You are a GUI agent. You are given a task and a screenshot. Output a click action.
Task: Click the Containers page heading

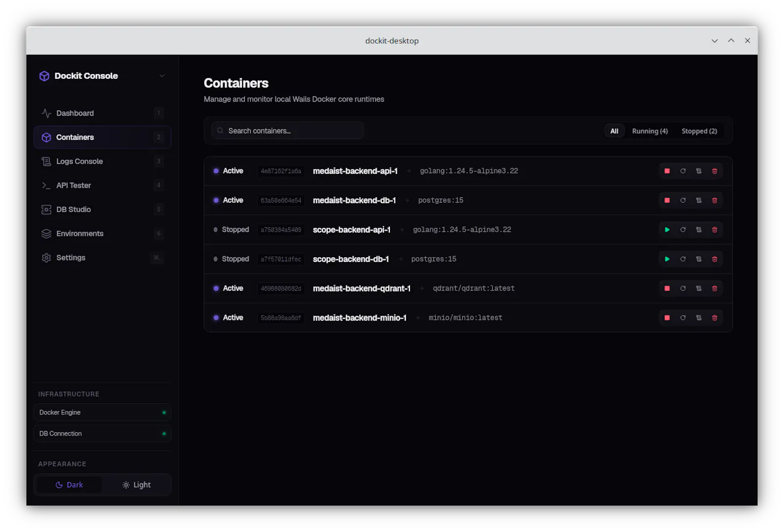click(x=236, y=83)
